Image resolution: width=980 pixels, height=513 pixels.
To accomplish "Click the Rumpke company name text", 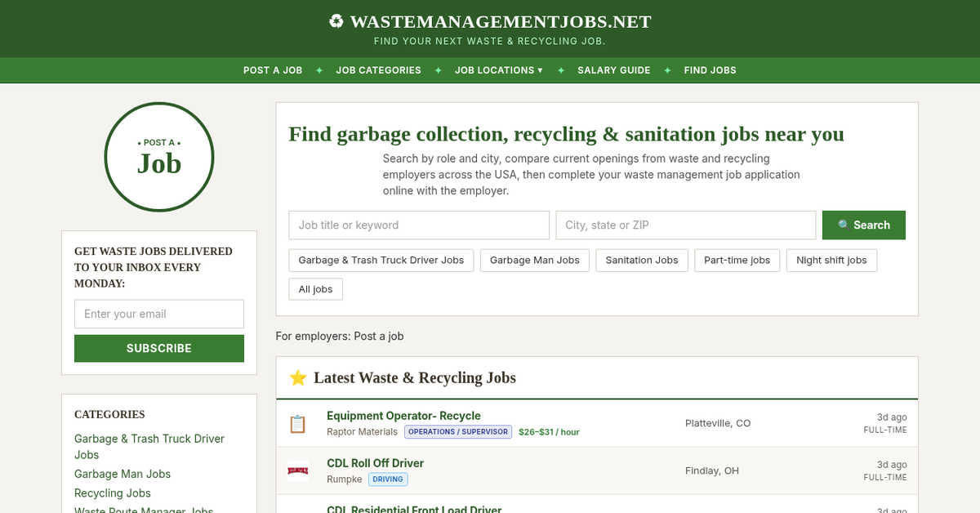I will pyautogui.click(x=344, y=480).
